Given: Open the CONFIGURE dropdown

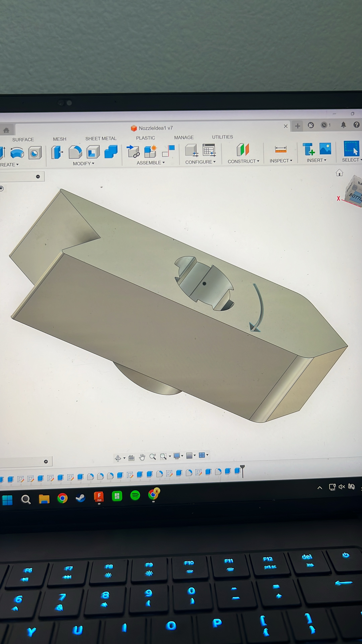Looking at the screenshot, I should (x=200, y=162).
